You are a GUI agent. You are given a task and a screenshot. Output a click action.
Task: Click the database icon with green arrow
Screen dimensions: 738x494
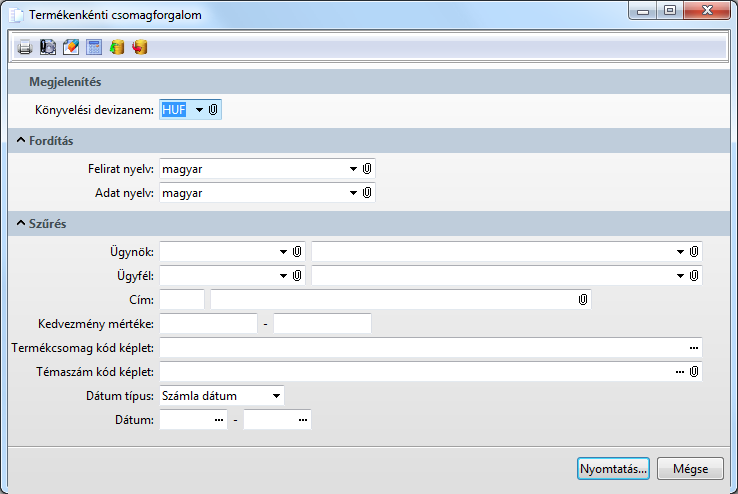point(117,48)
